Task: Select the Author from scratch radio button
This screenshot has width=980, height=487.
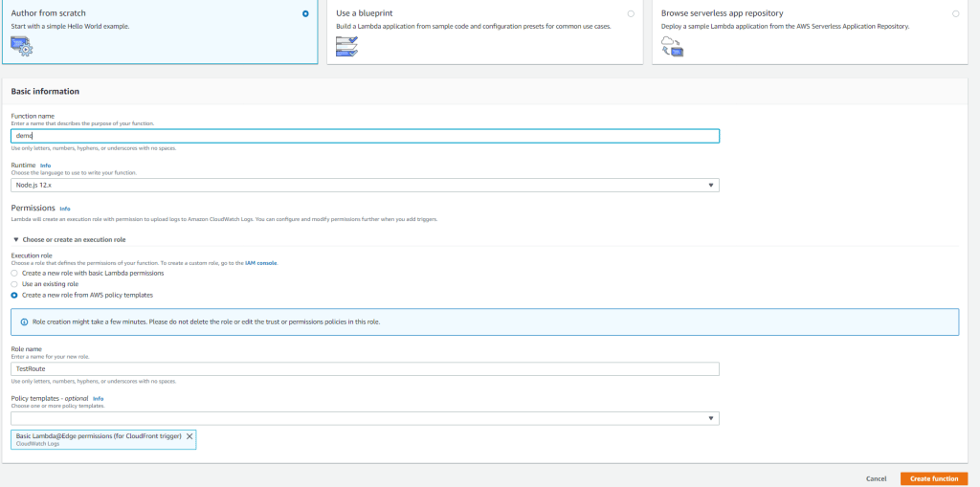Action: point(305,13)
